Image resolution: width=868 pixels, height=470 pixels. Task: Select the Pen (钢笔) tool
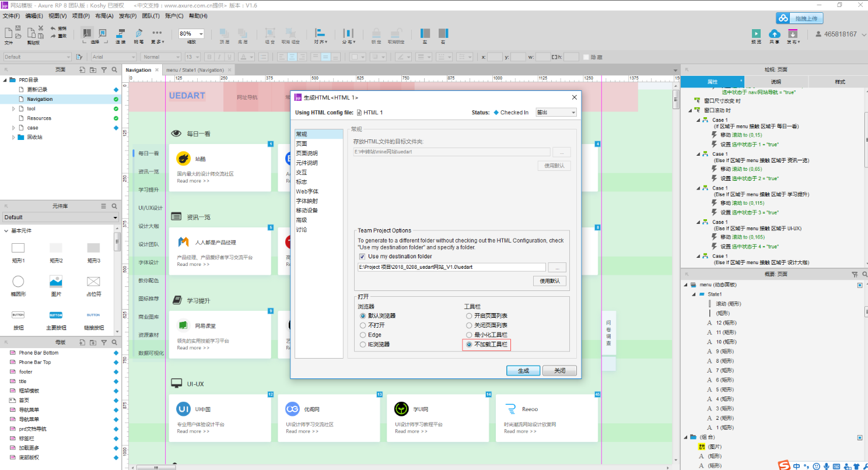tap(139, 33)
